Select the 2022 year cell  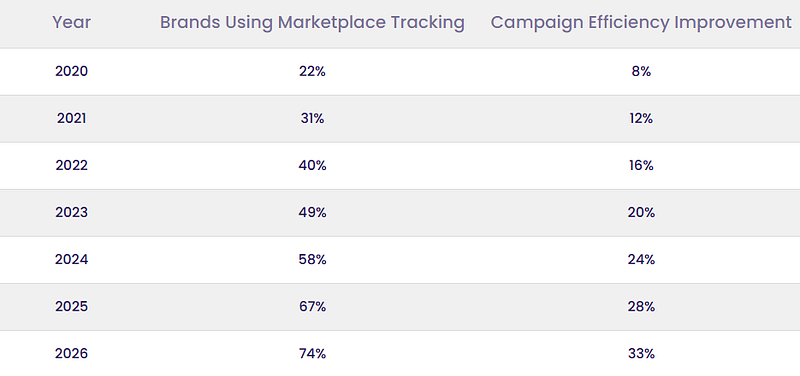[x=71, y=165]
